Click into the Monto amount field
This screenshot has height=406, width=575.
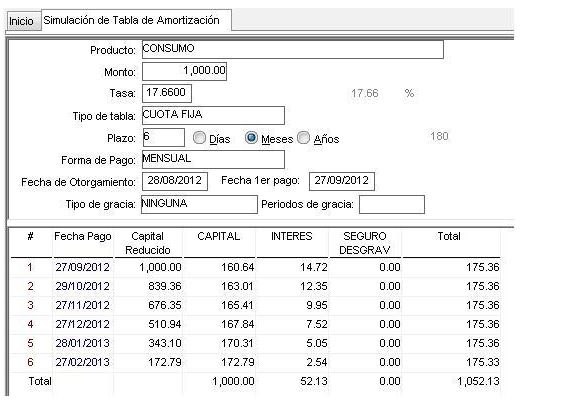pos(184,71)
